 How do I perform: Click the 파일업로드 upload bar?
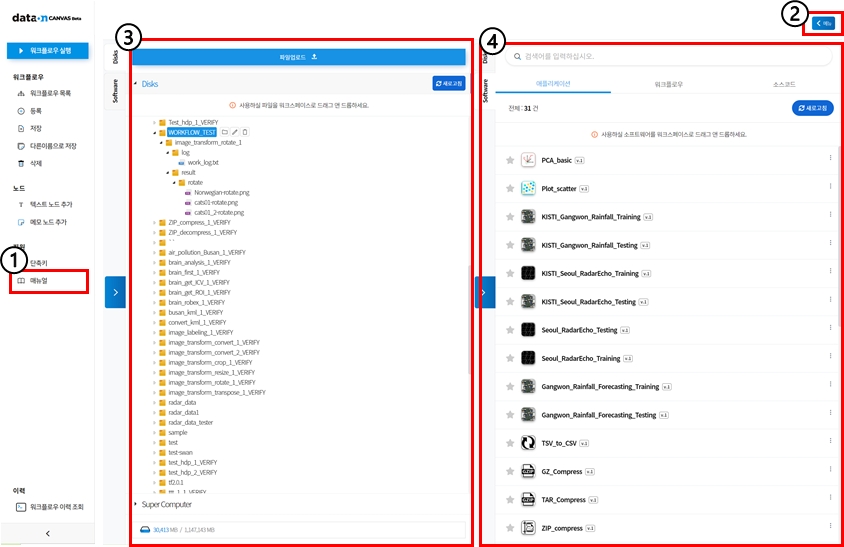tap(299, 58)
